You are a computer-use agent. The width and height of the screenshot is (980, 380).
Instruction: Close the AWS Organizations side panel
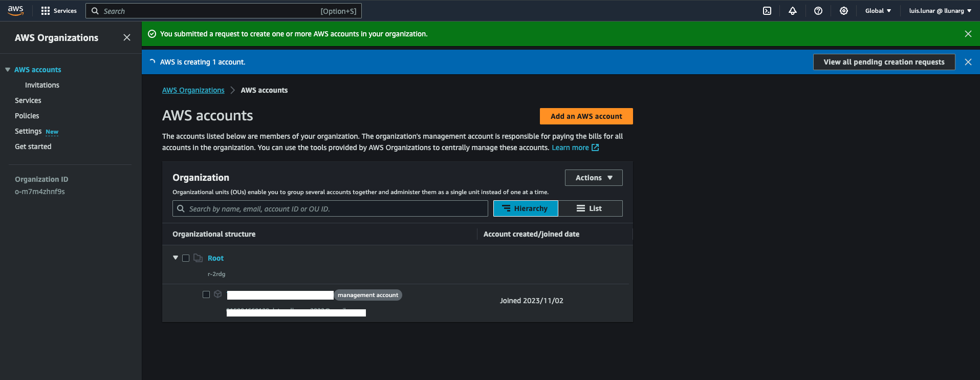[x=127, y=37]
